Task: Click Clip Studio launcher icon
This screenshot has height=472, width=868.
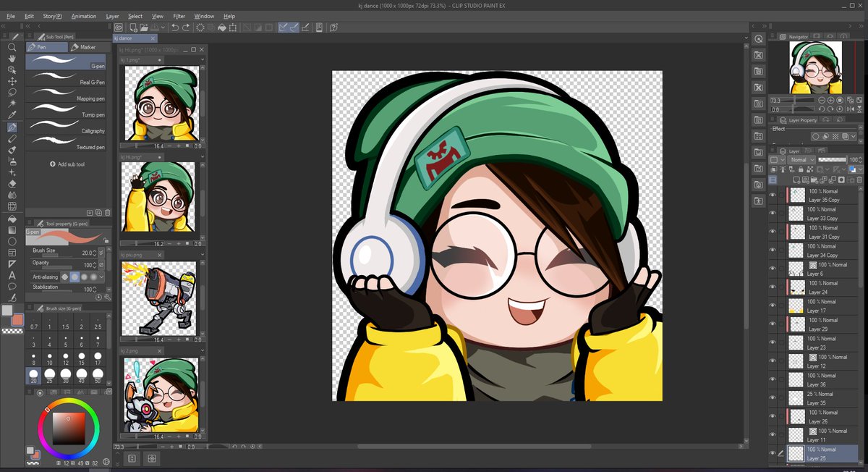Action: [120, 28]
